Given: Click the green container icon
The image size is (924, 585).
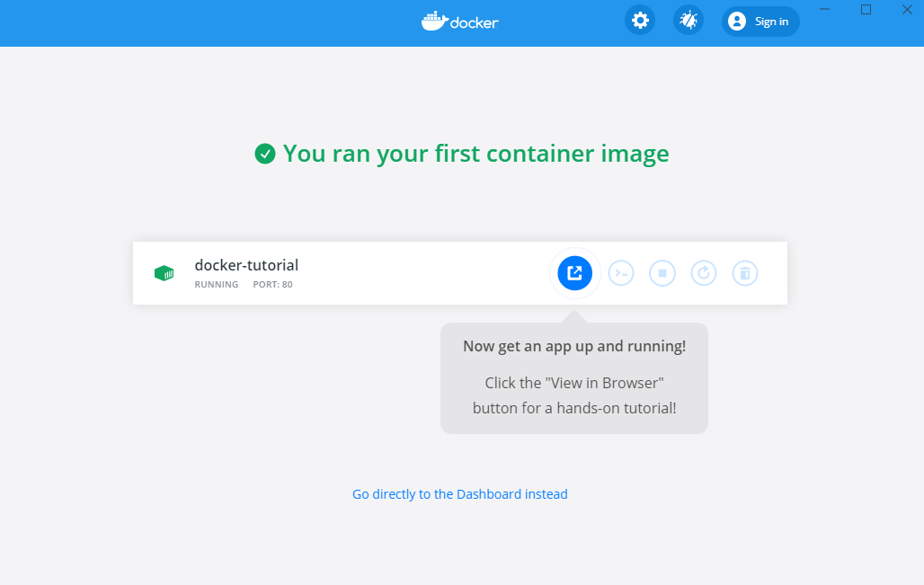Looking at the screenshot, I should coord(164,273).
